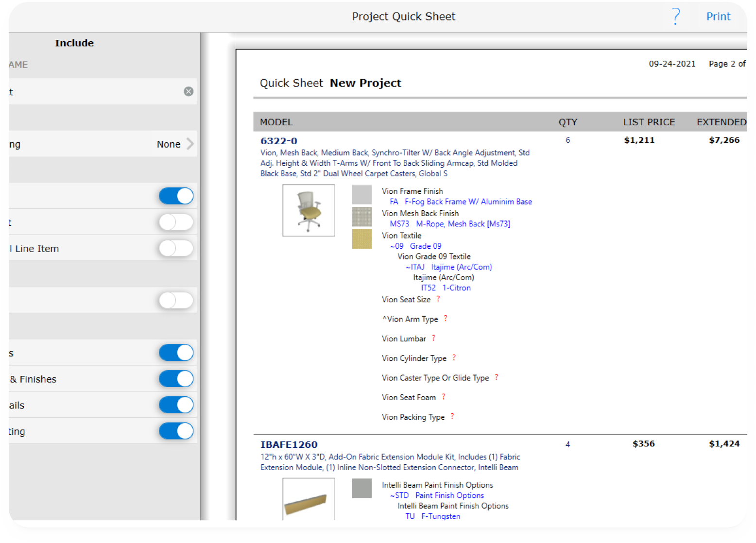Select TU F-Tungsten paint finish
This screenshot has height=543, width=756.
(x=433, y=516)
